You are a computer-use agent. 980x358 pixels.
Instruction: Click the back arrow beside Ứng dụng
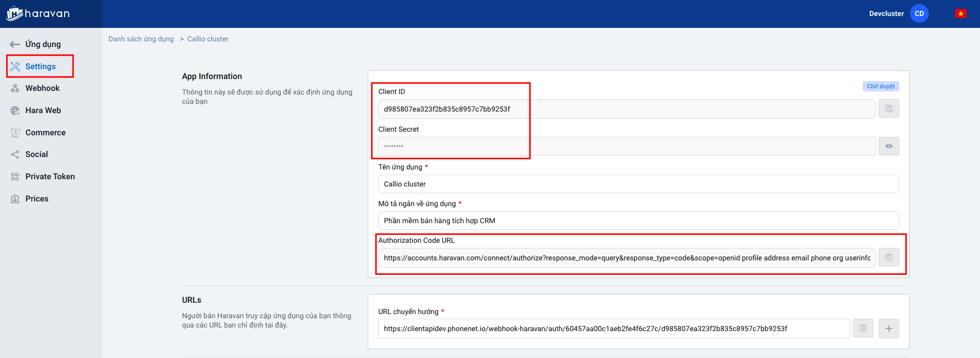(15, 44)
